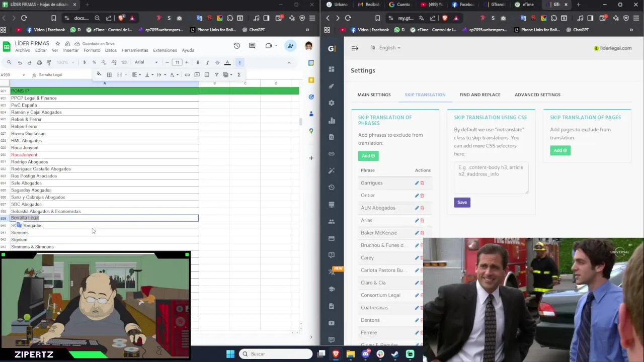
Task: Click the print icon in Sheets toolbar
Action: 39,62
